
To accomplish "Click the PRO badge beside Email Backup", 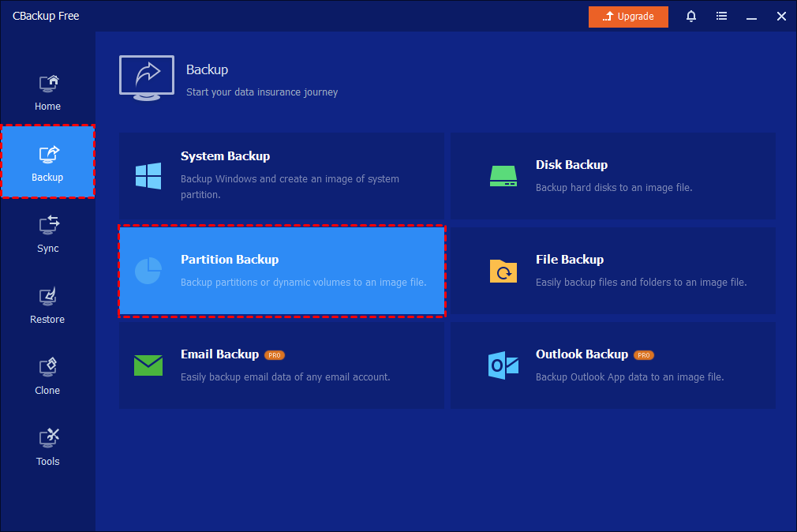I will pos(275,355).
